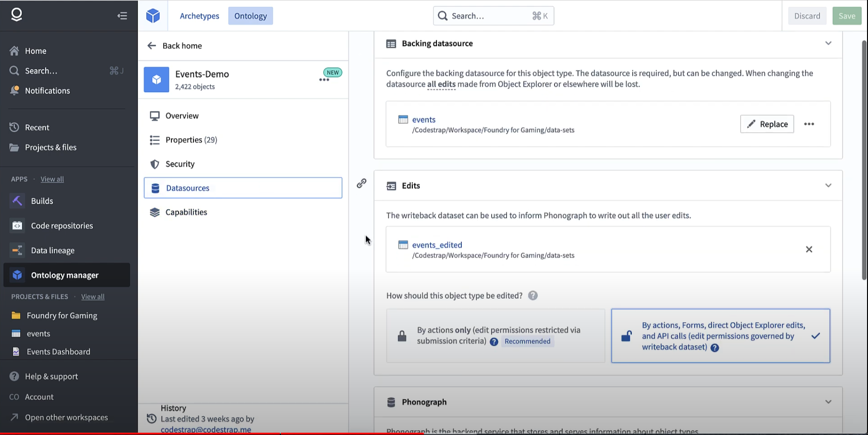
Task: Show help for writeback dataset permissions
Action: click(x=715, y=348)
